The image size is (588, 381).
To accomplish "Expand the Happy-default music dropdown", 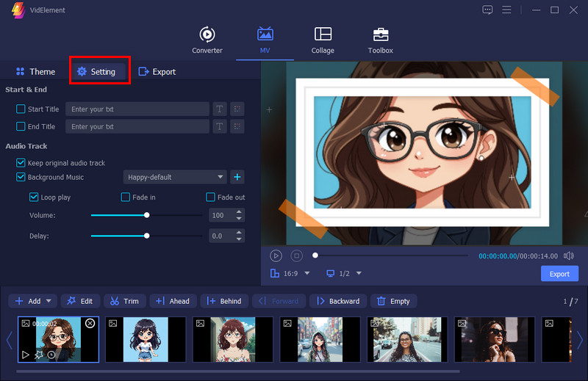I will click(x=220, y=177).
